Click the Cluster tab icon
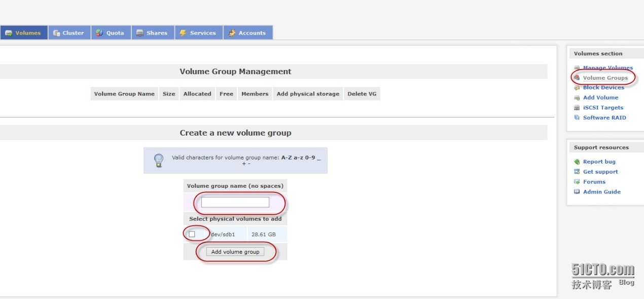Screen dimensions: 644x299 click(x=57, y=33)
